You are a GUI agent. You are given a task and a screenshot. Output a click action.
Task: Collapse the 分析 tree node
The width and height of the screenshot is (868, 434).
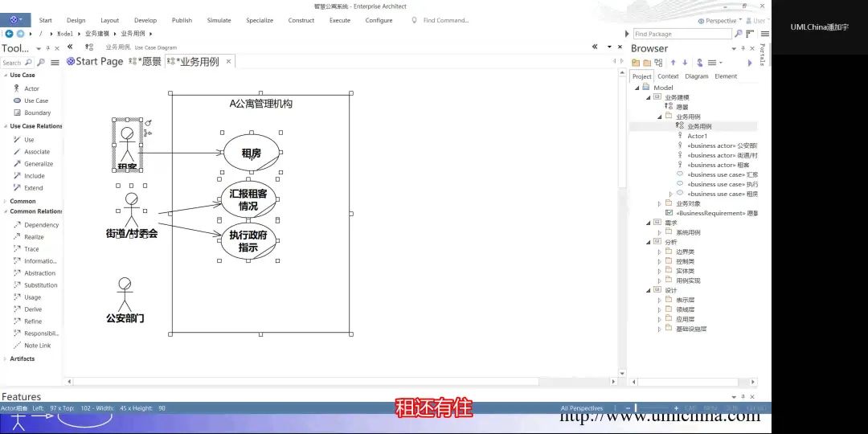coord(649,242)
